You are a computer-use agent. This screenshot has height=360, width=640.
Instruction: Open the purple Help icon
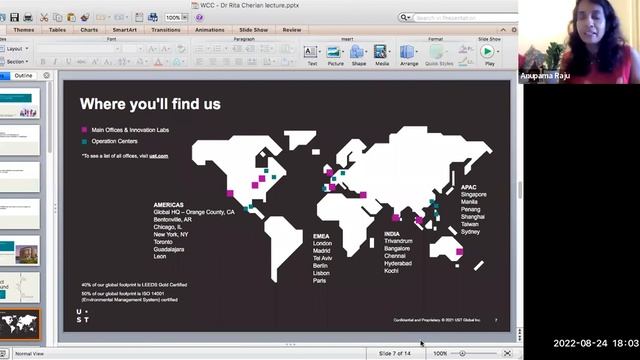point(199,18)
